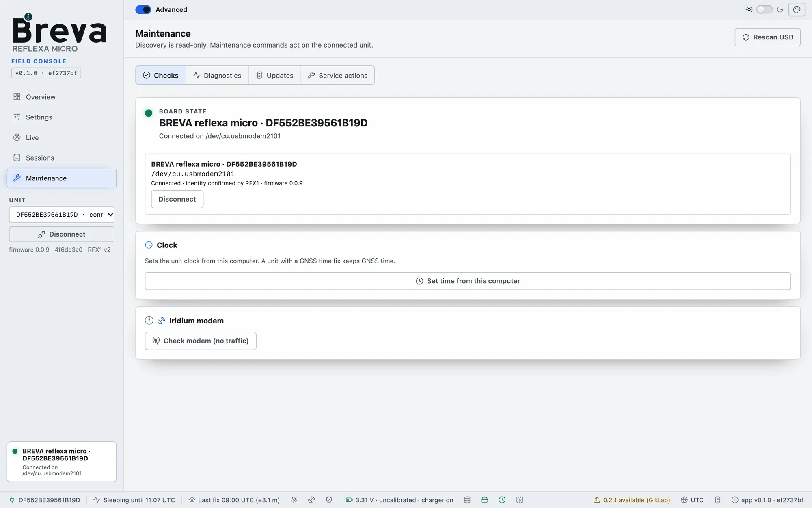Click Set time from this computer
This screenshot has width=812, height=508.
click(x=468, y=281)
